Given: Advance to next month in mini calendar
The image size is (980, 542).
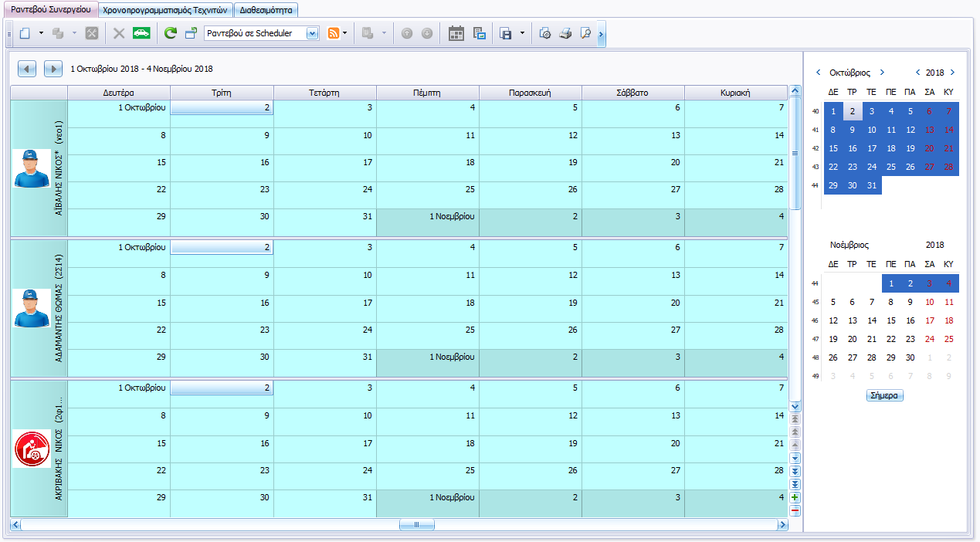Looking at the screenshot, I should click(882, 73).
